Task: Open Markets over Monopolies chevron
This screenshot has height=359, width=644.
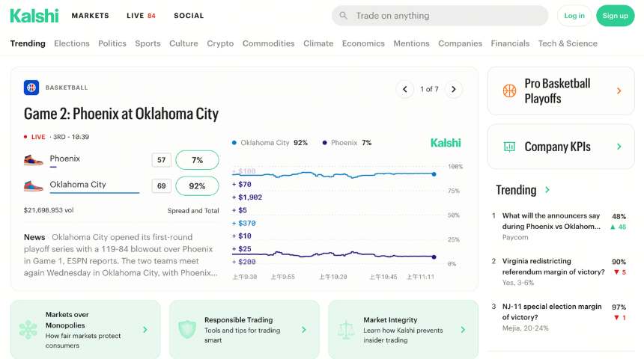Action: [x=145, y=330]
